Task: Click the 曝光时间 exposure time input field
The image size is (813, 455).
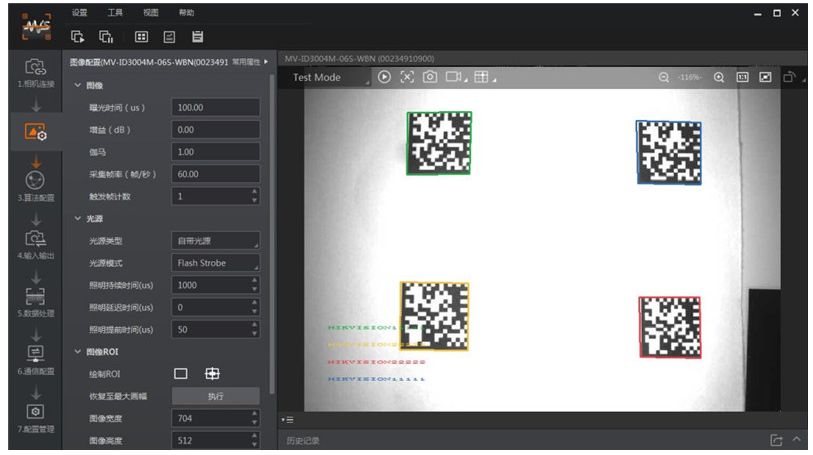Action: coord(214,107)
